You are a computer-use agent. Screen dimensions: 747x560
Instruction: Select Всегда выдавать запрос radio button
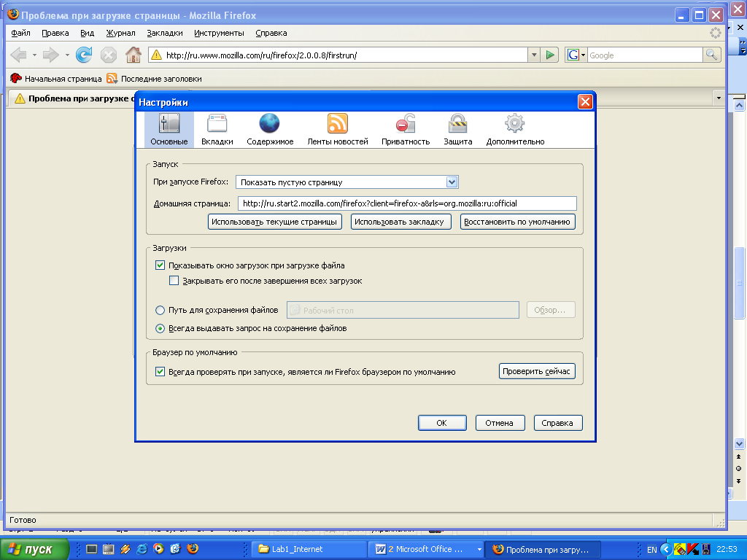click(x=160, y=328)
